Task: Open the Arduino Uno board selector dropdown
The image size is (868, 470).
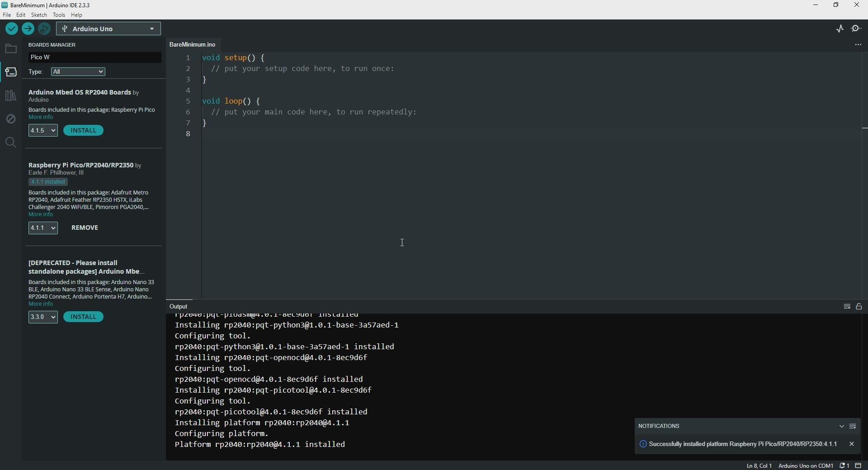Action: coord(108,29)
